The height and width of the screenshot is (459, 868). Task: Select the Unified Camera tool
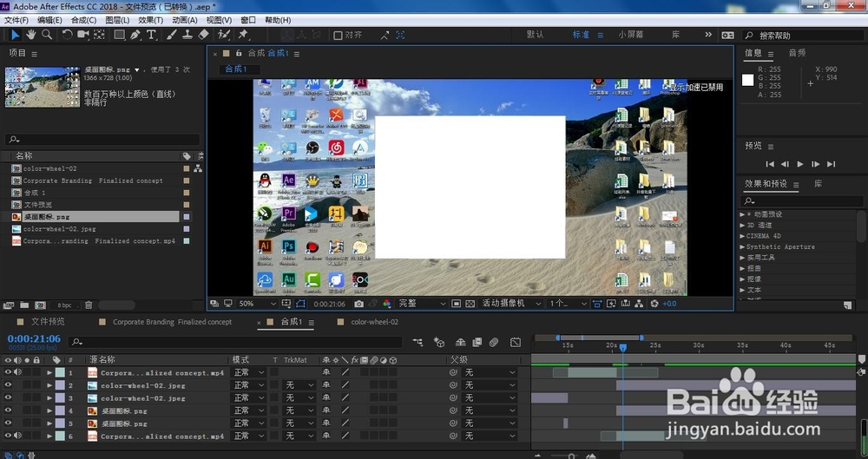83,35
